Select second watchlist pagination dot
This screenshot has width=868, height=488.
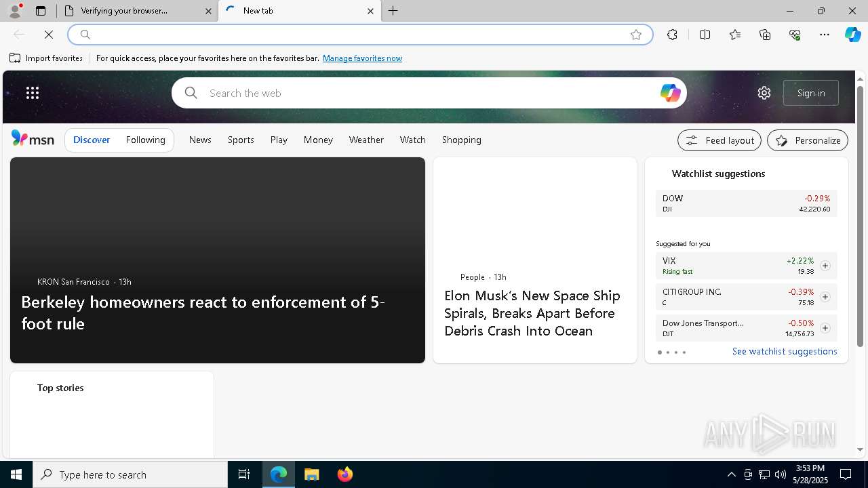point(668,352)
